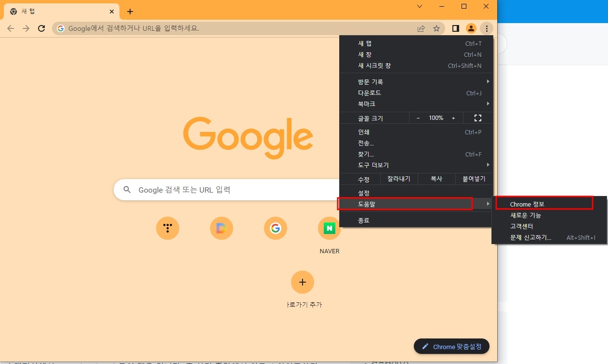Screen dimensions: 608x364
Task: Click the bookmark star icon
Action: (x=436, y=28)
